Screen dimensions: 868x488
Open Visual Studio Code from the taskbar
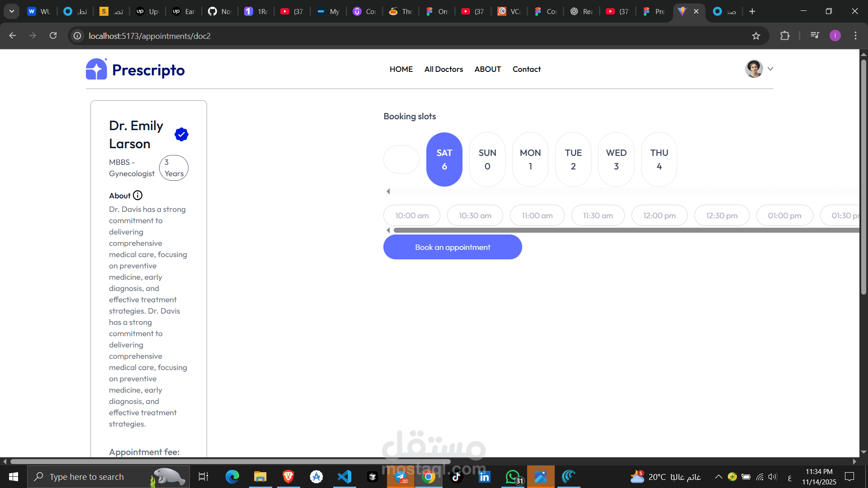344,477
